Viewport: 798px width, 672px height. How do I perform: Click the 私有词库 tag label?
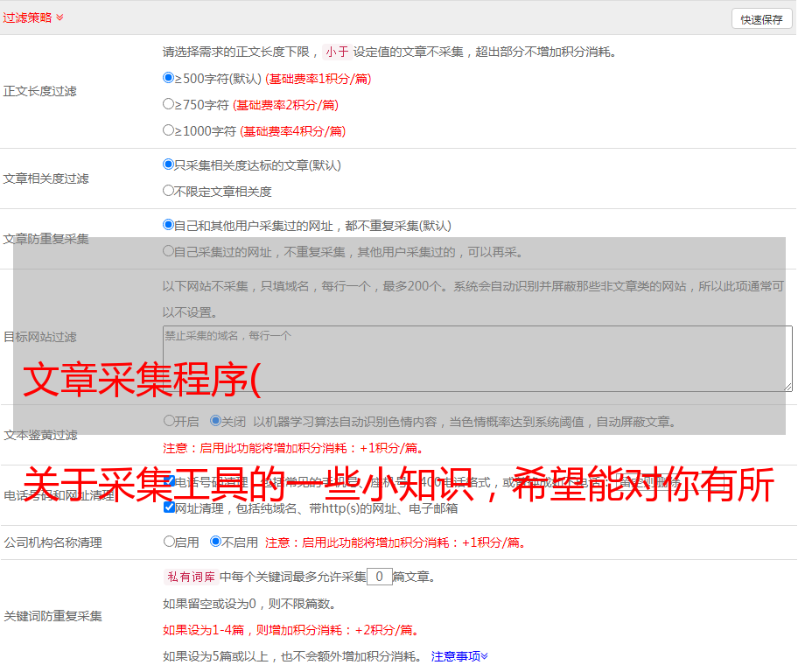[192, 577]
